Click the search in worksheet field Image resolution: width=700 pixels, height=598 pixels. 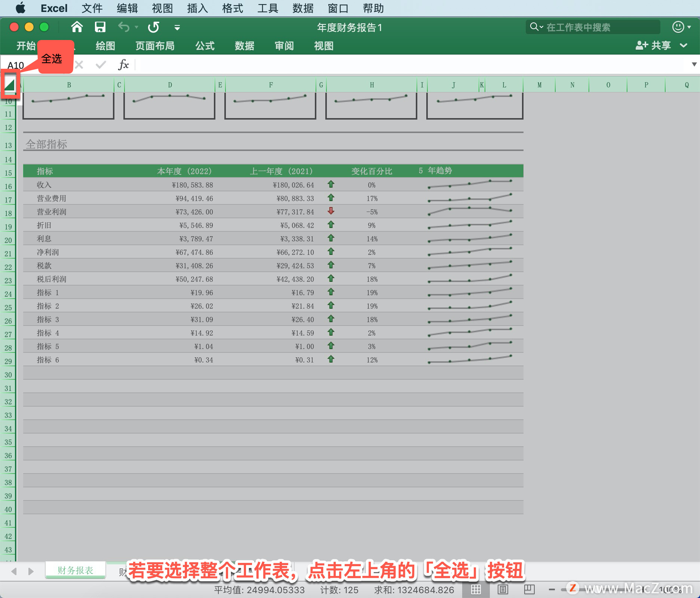click(593, 27)
